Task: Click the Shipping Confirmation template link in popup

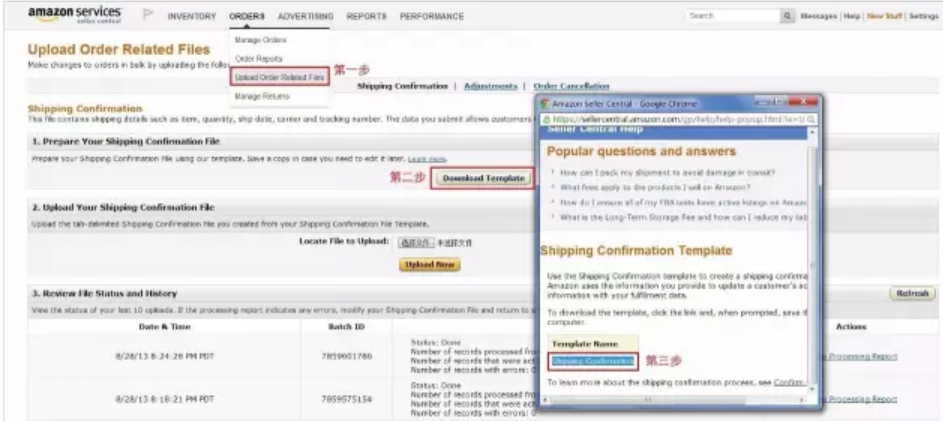Action: pyautogui.click(x=592, y=361)
